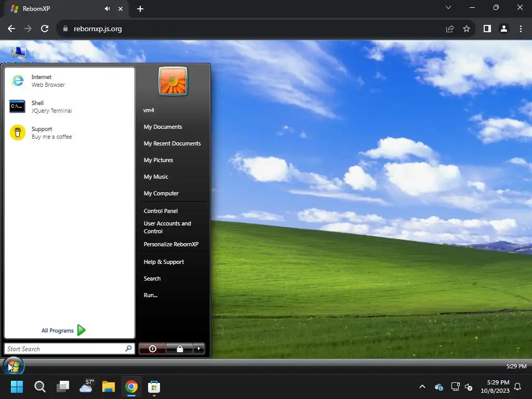Viewport: 532px width, 399px height.
Task: Open the Windows 11 Start button
Action: 17,387
